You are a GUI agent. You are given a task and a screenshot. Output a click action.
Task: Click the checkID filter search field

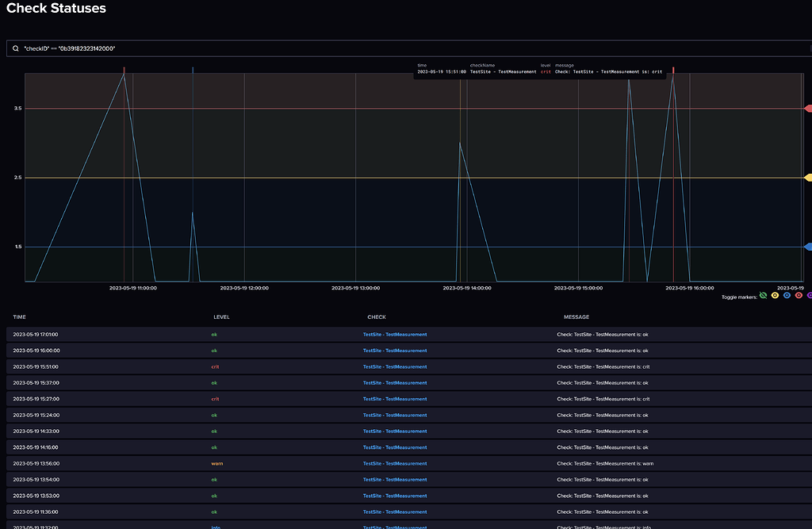pos(396,49)
